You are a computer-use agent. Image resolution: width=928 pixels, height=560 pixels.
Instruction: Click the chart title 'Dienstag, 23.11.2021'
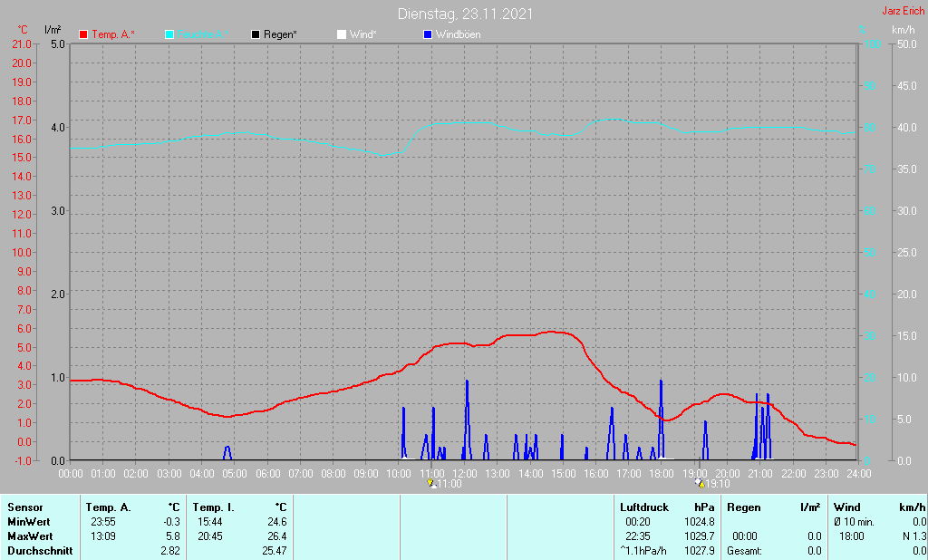point(465,14)
